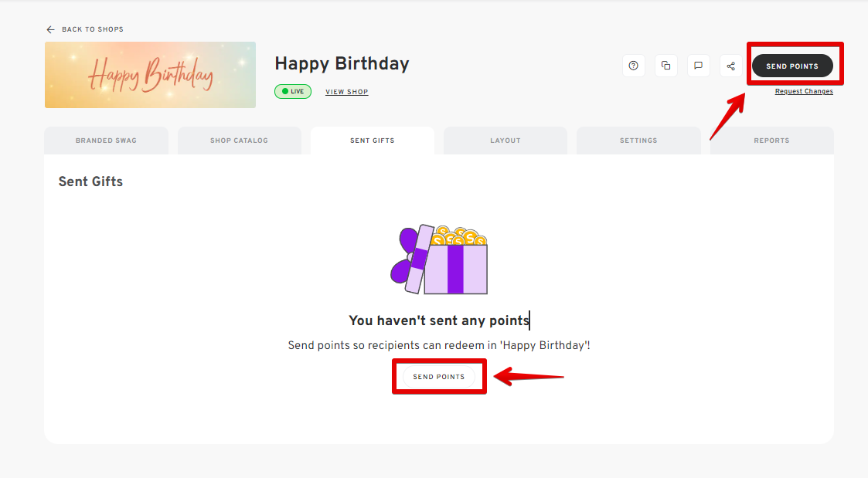This screenshot has height=478, width=868.
Task: Open the View Shop link
Action: [x=346, y=91]
